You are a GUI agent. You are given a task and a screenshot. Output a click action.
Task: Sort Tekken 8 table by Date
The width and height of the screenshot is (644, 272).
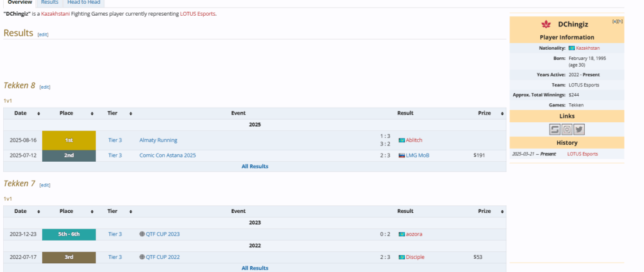pyautogui.click(x=38, y=113)
